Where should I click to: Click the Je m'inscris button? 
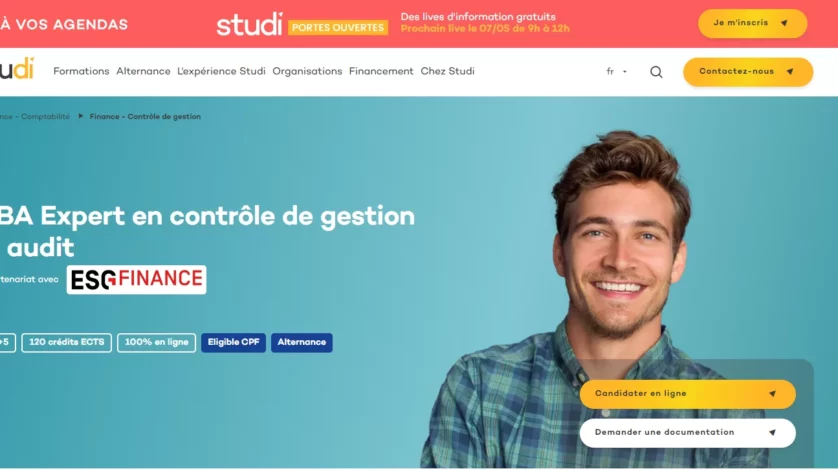752,24
